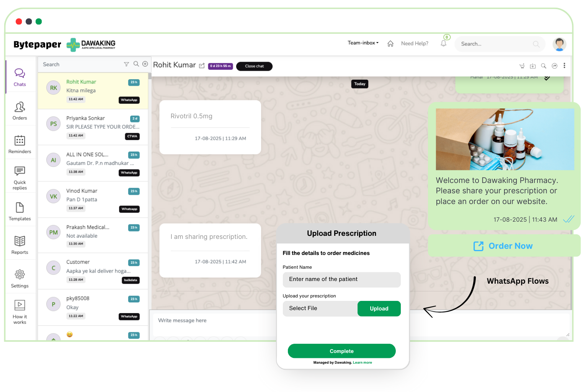Click the Patient Name input field

pos(341,279)
